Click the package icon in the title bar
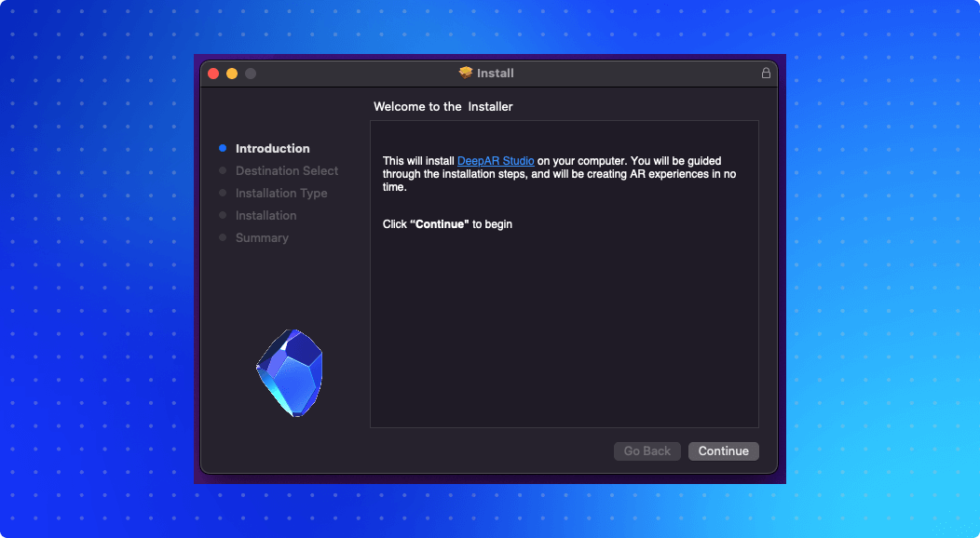Viewport: 980px width, 538px height. [x=467, y=73]
